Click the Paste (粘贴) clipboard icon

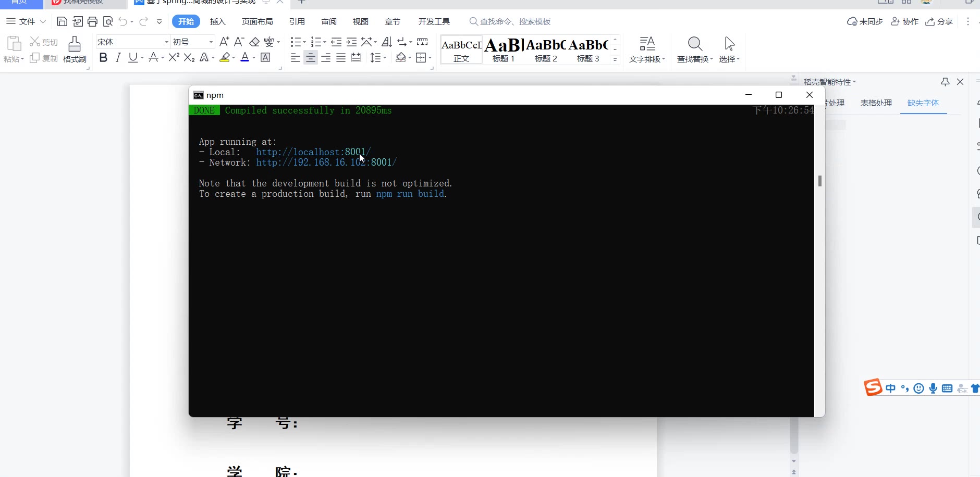(x=14, y=44)
